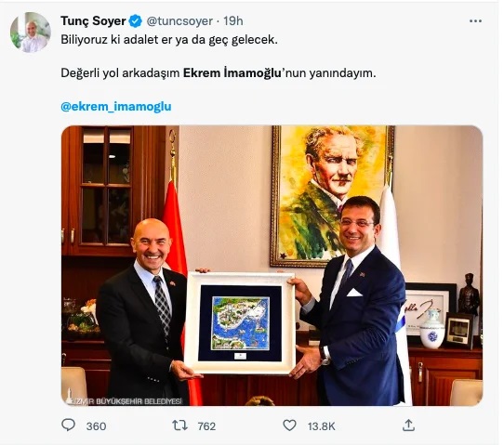Click the bold Ekrem İmamoğlu name text

232,73
